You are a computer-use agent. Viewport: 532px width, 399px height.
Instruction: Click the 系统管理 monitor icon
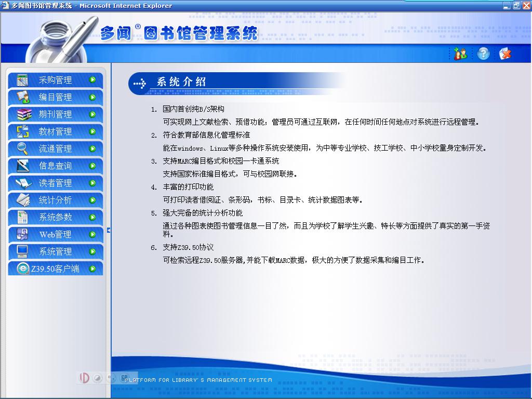(23, 251)
